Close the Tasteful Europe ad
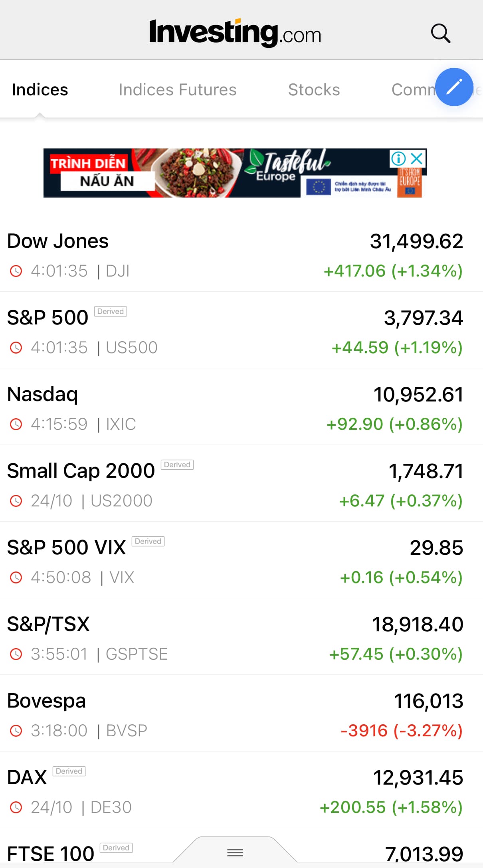 (x=417, y=158)
